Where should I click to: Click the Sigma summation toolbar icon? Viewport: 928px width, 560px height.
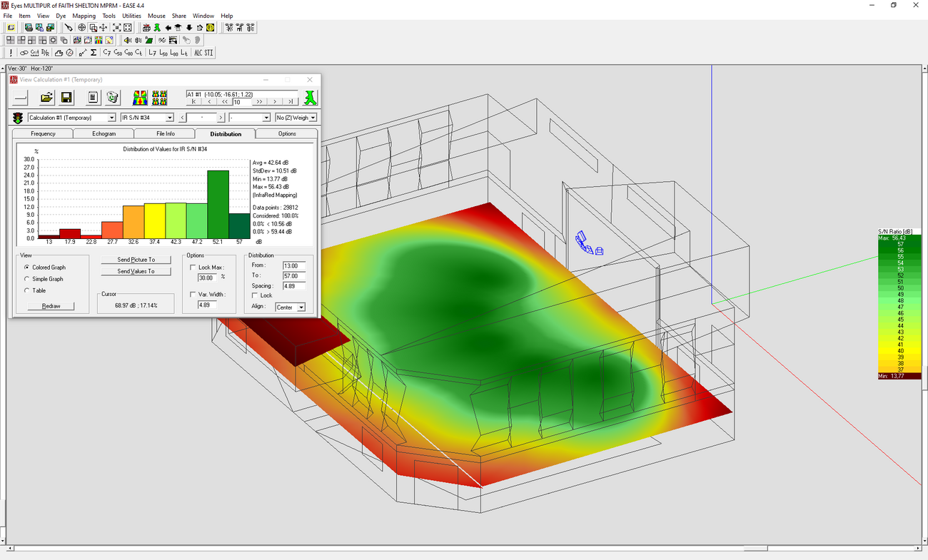(94, 53)
